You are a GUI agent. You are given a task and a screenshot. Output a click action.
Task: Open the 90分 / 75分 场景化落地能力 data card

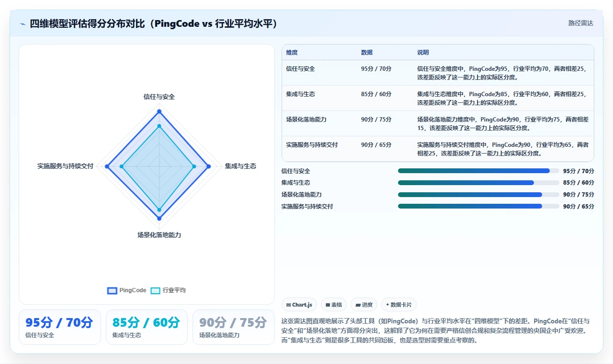233,327
